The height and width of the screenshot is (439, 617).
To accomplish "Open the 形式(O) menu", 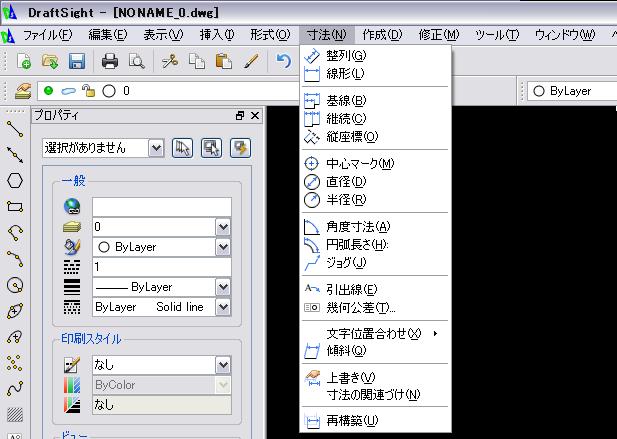I will [x=270, y=35].
